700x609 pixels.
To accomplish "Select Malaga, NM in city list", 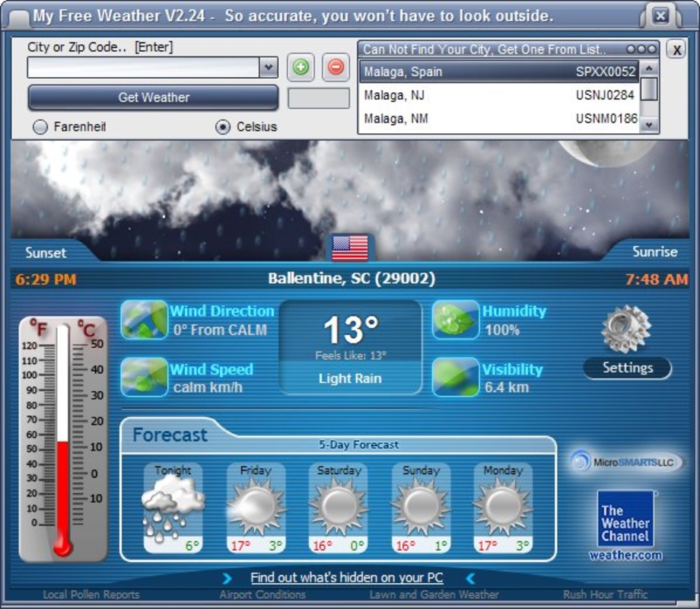I will [499, 119].
